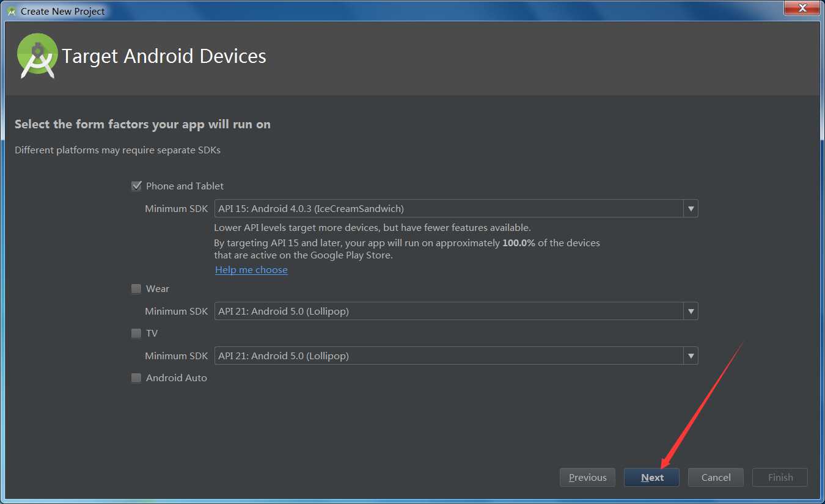Click the Create New Project title text
The image size is (825, 504).
click(x=62, y=11)
